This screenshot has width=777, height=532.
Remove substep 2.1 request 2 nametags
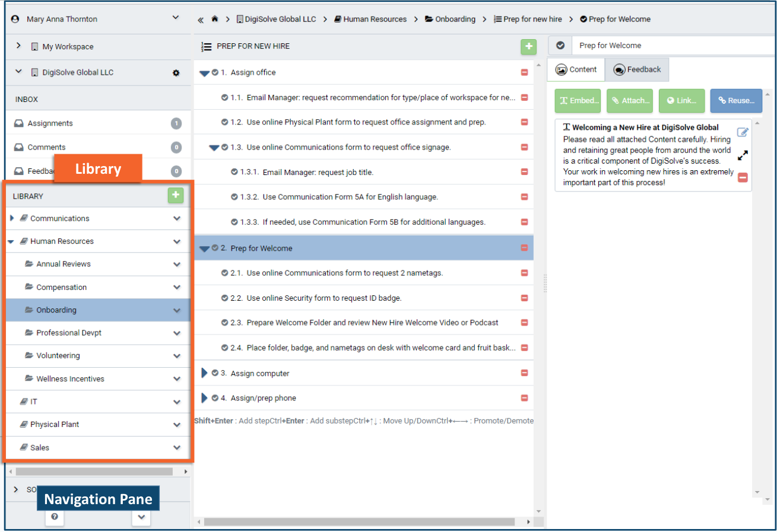pyautogui.click(x=524, y=273)
